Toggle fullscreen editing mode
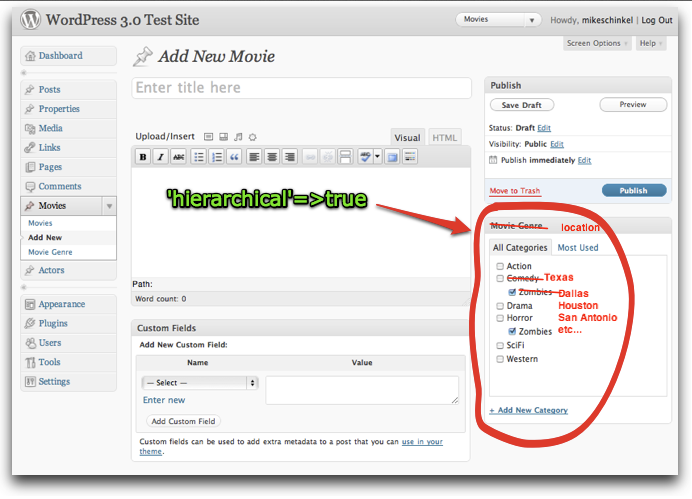 [x=392, y=157]
